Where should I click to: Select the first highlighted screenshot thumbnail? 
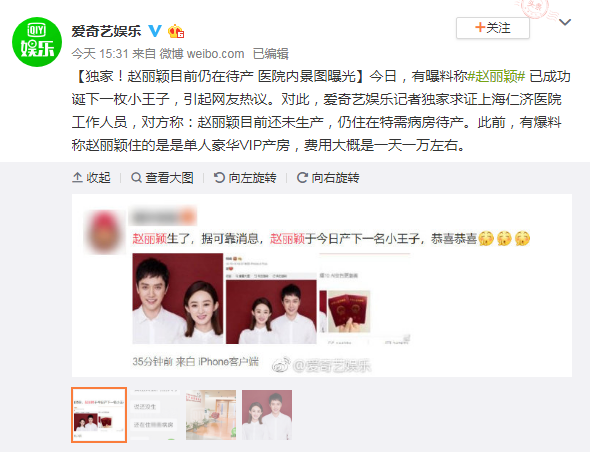[x=99, y=415]
